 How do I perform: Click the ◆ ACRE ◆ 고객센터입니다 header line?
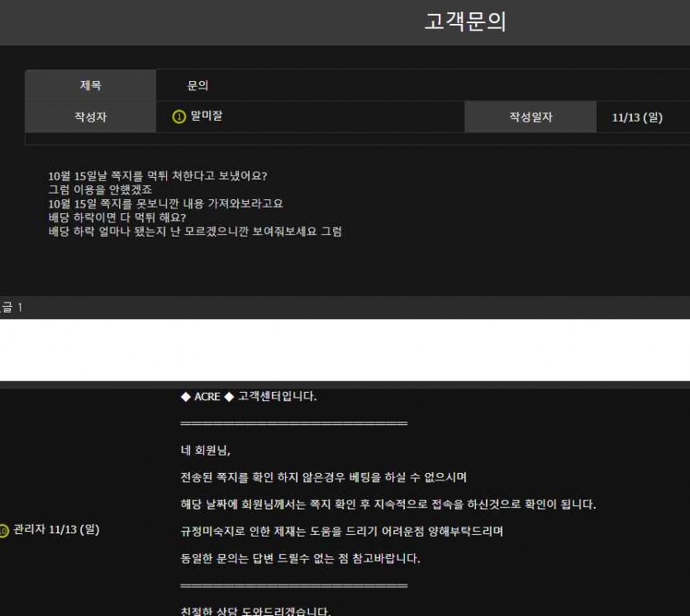248,396
